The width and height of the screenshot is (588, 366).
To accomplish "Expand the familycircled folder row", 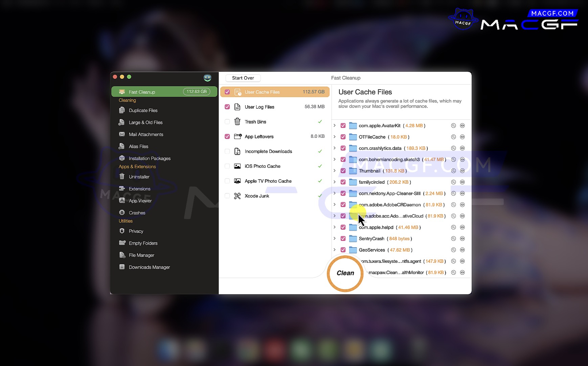I will coord(335,182).
